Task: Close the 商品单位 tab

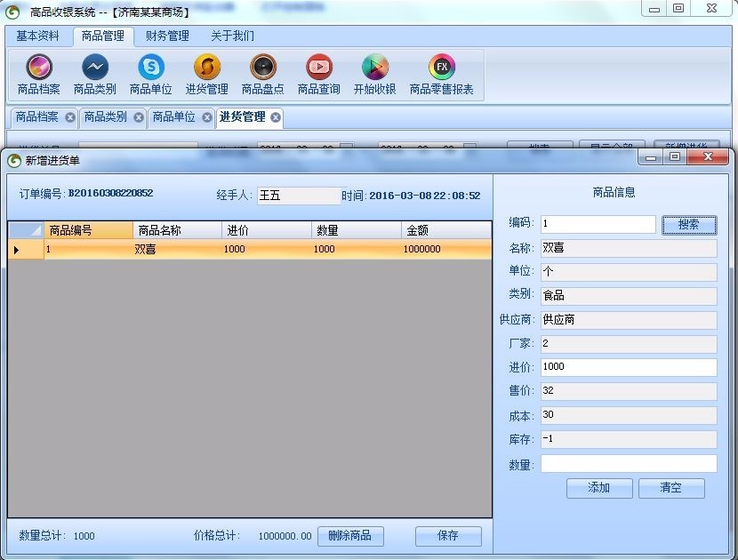Action: tap(206, 116)
